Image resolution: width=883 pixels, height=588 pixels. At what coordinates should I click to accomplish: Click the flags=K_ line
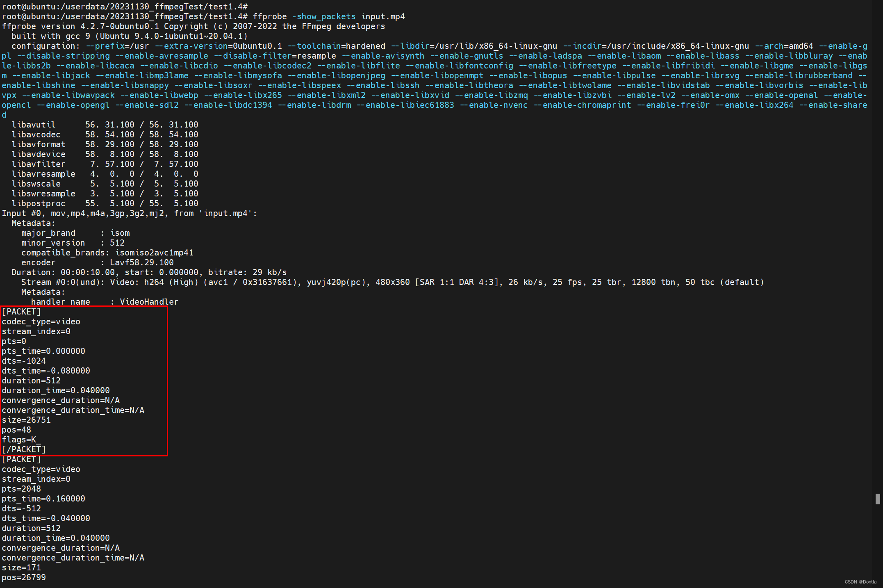pyautogui.click(x=21, y=440)
